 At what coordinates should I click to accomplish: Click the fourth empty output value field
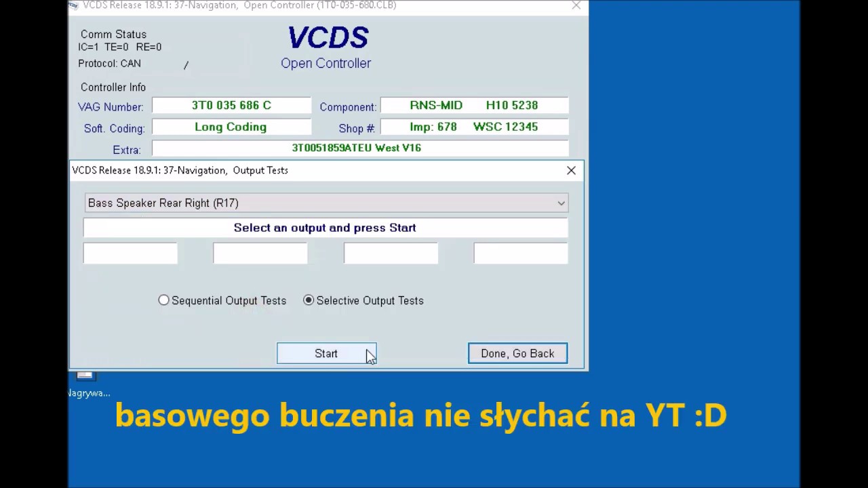521,253
